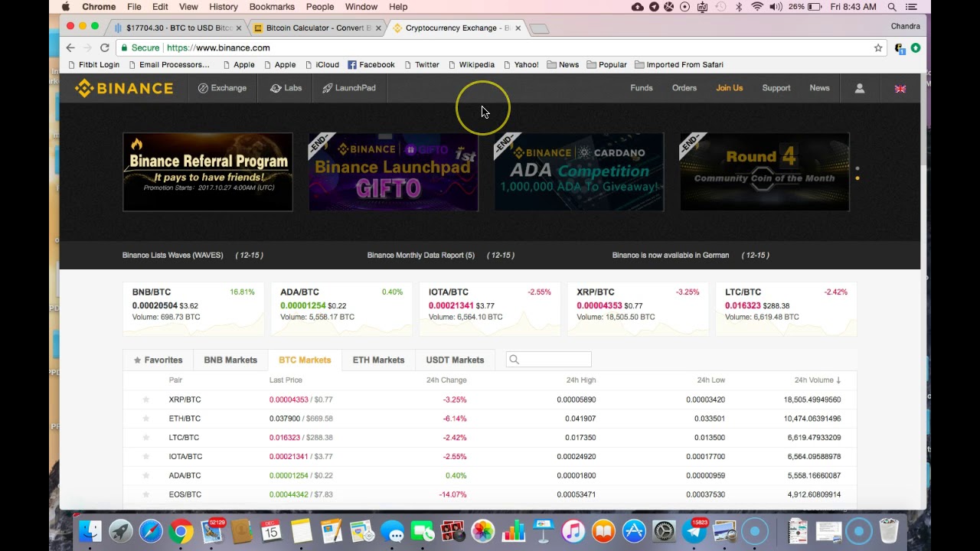980x551 pixels.
Task: Open the BNB/BTC ticker card
Action: coord(193,309)
